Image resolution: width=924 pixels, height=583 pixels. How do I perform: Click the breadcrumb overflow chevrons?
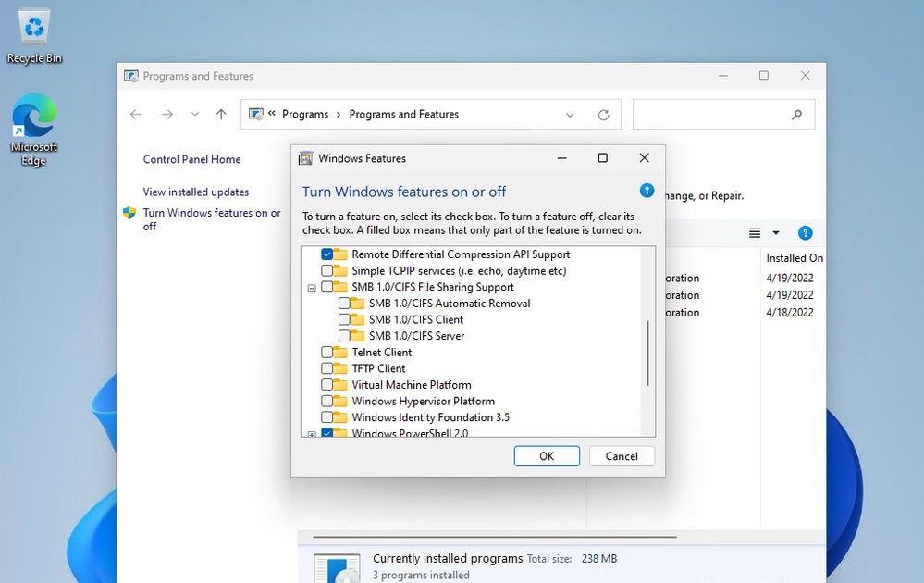click(x=272, y=113)
